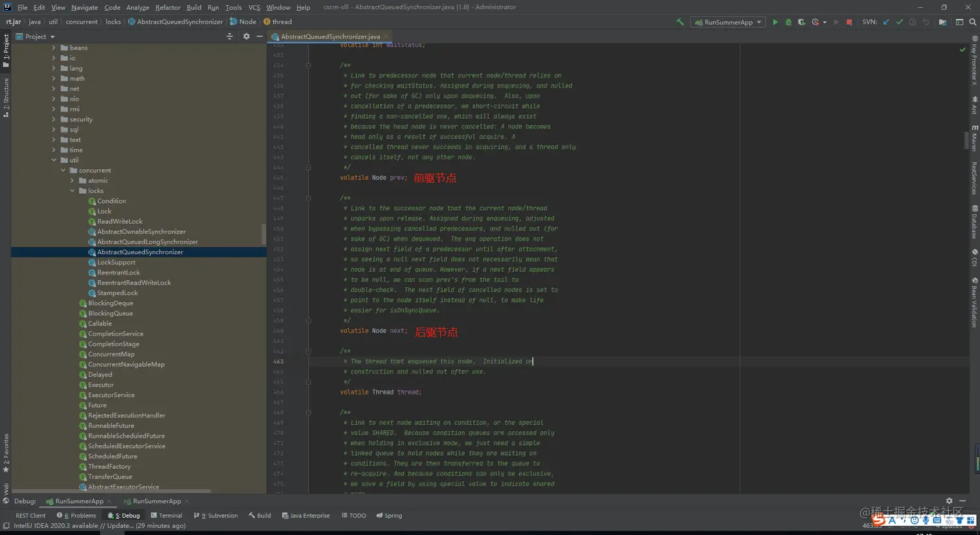Viewport: 980px width, 535px height.
Task: Close the AbstractQueuedSynchronizer.java tab
Action: click(386, 37)
